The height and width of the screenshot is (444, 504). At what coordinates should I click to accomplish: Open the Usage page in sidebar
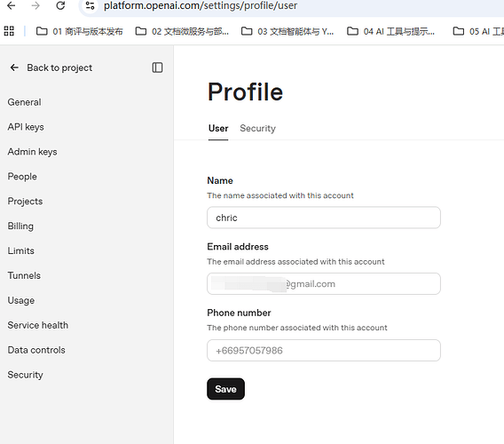(21, 300)
